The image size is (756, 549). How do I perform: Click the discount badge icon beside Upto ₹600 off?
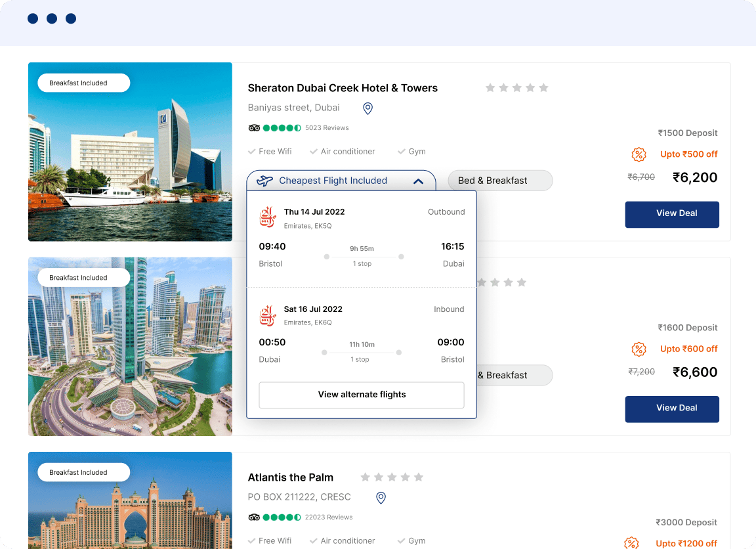[x=639, y=349]
